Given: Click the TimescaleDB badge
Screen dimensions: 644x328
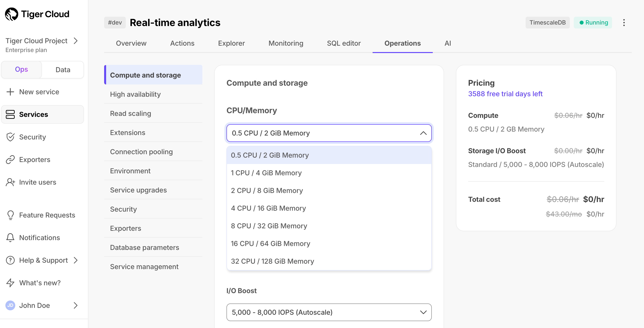Looking at the screenshot, I should [x=547, y=23].
